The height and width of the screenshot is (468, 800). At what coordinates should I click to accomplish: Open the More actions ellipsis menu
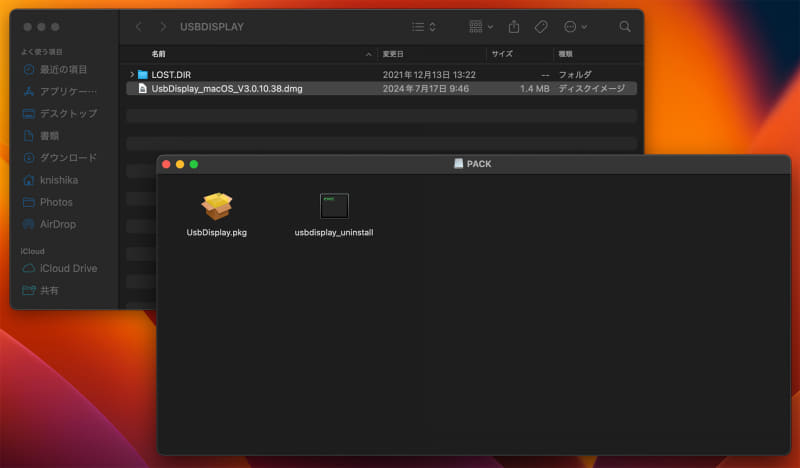(x=576, y=27)
